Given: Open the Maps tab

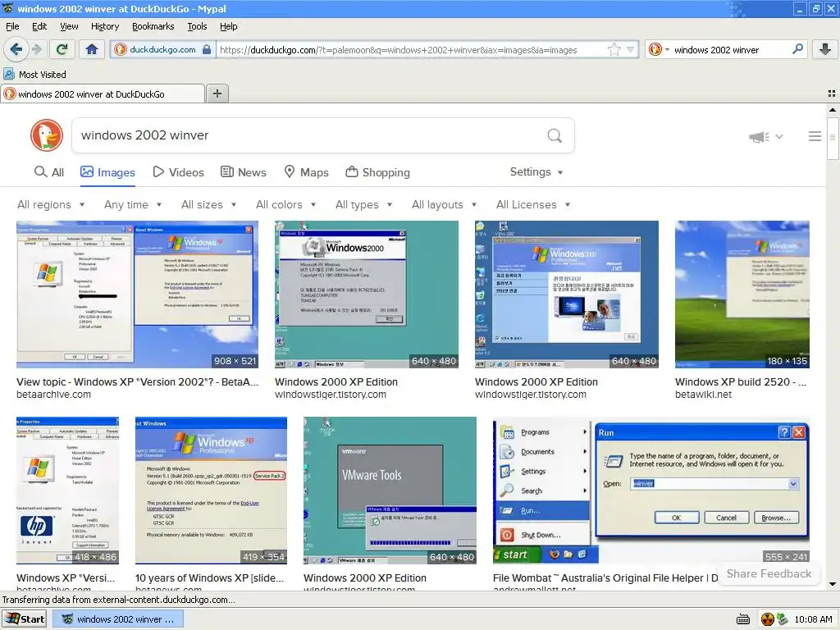Looking at the screenshot, I should 306,172.
